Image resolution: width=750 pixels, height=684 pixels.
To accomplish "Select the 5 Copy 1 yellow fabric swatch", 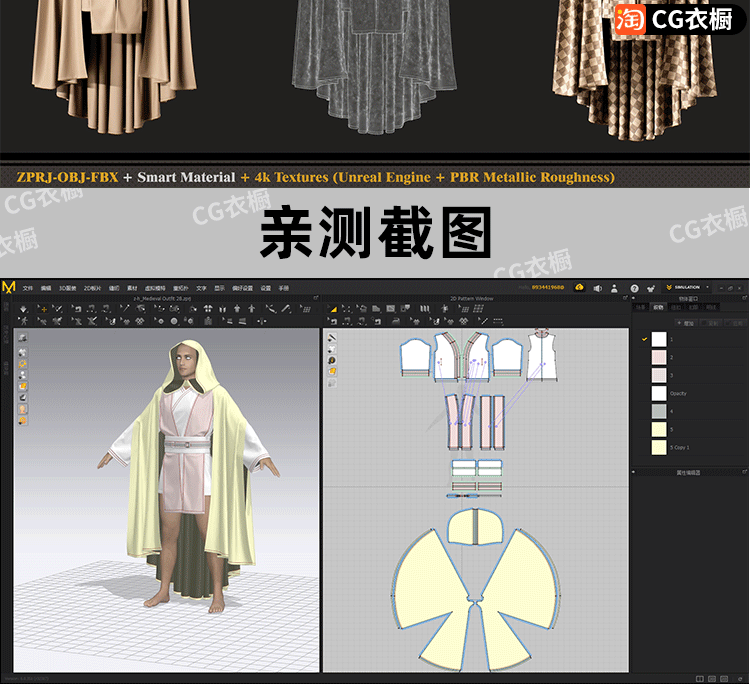I will pyautogui.click(x=659, y=447).
